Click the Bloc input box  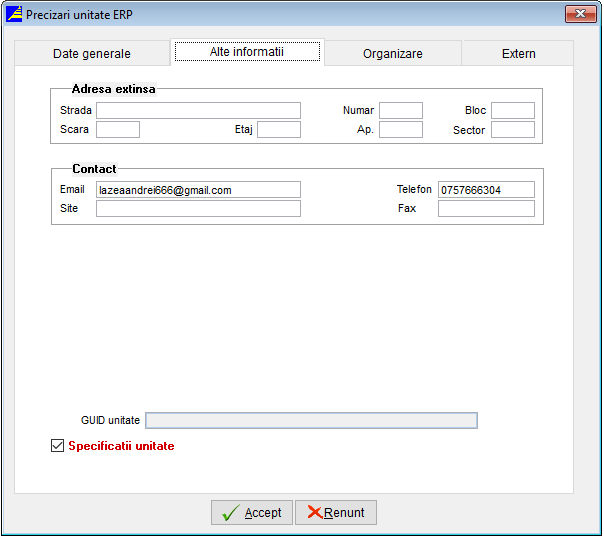pyautogui.click(x=512, y=110)
